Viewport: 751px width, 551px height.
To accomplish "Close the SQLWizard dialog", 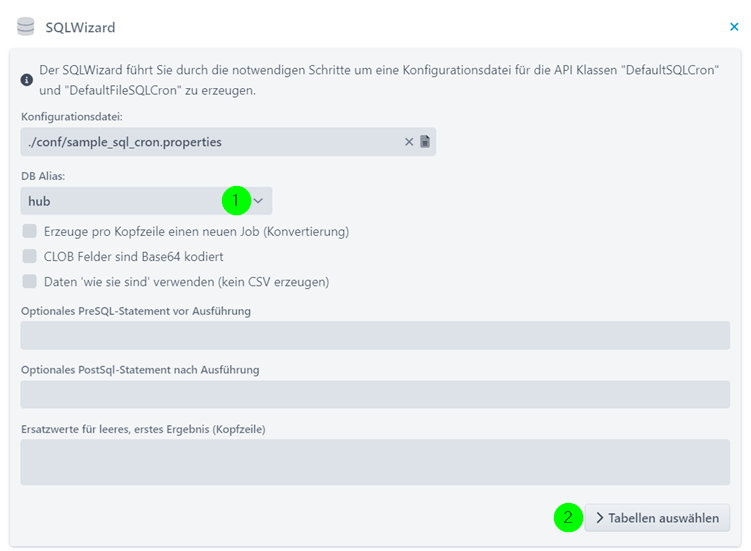I will pos(734,27).
